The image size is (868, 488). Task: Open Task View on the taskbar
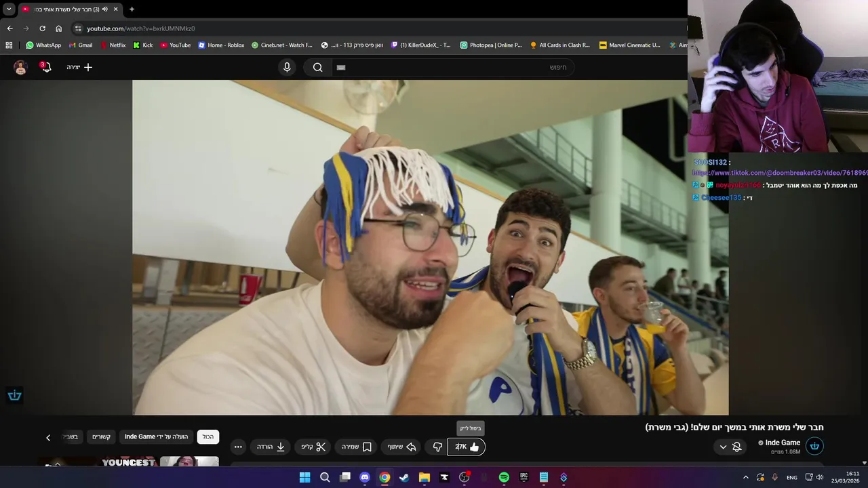tap(344, 477)
